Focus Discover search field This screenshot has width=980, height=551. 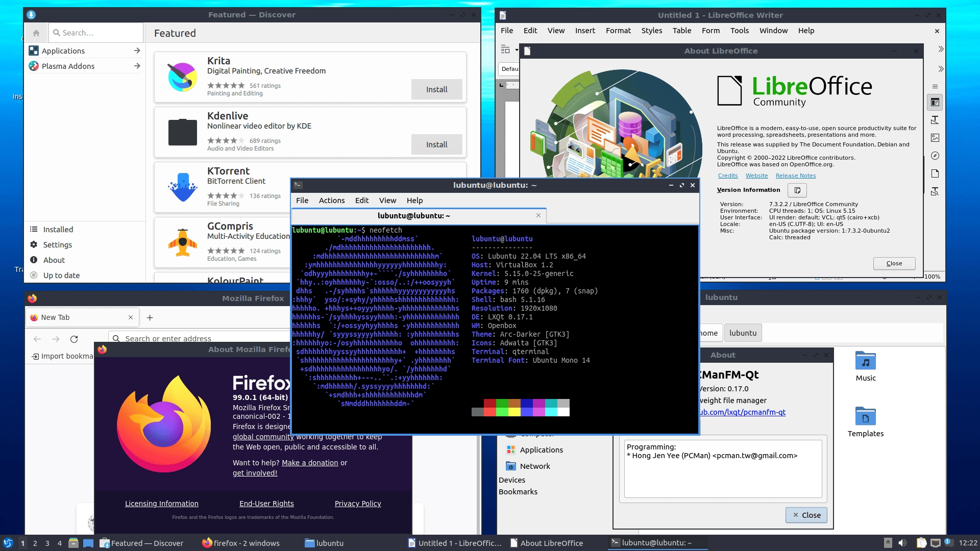[96, 33]
